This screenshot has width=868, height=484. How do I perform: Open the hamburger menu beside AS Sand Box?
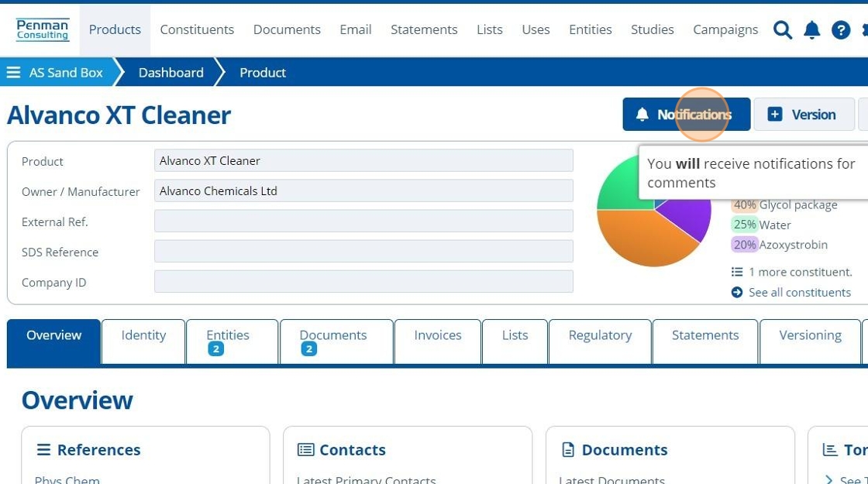pos(13,73)
